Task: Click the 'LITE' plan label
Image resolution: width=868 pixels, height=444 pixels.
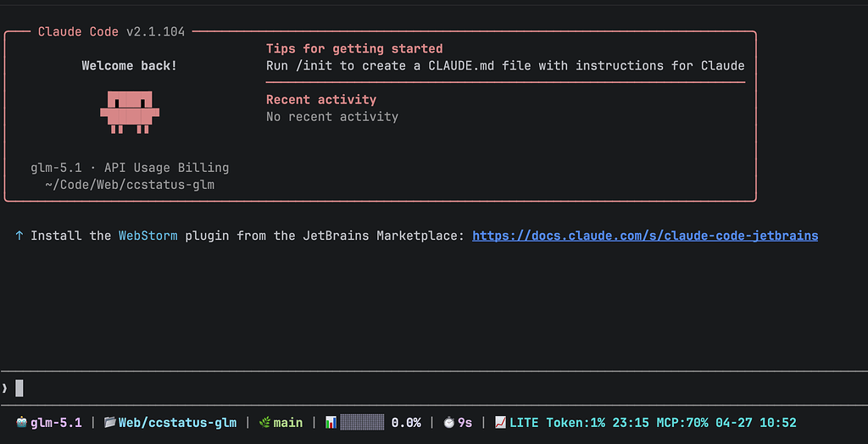Action: pyautogui.click(x=524, y=423)
